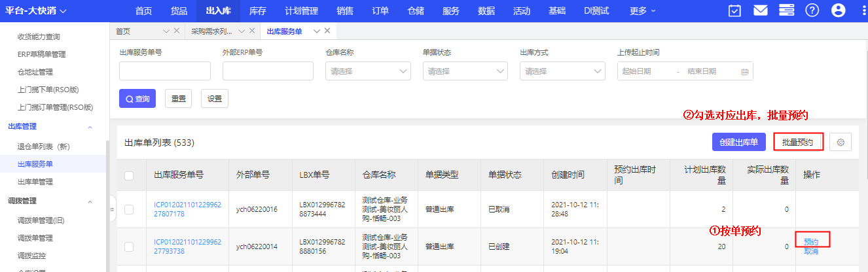Switch to the 采购需求列 page tab

[x=211, y=31]
